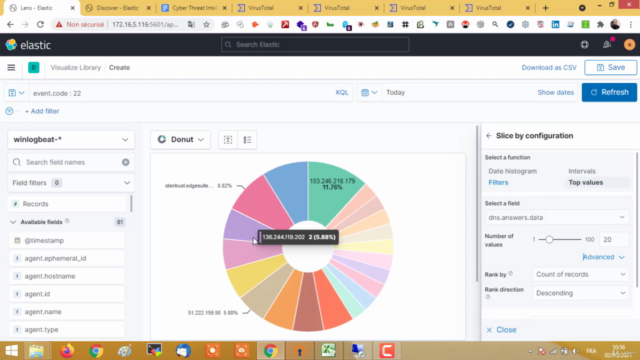
Task: Open the calendar quick date menu
Action: point(369,93)
